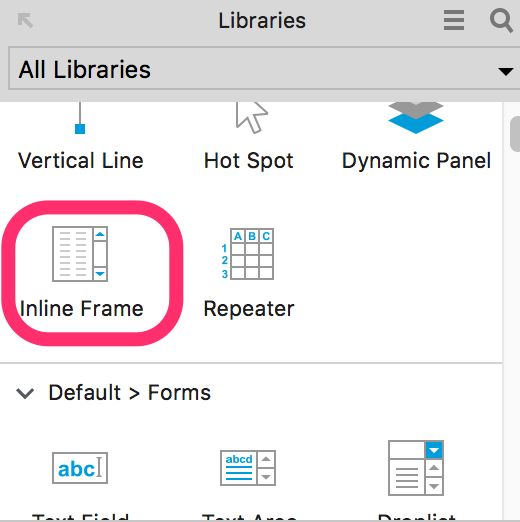
Task: Pick the Vertical Line widget icon
Action: pyautogui.click(x=80, y=118)
